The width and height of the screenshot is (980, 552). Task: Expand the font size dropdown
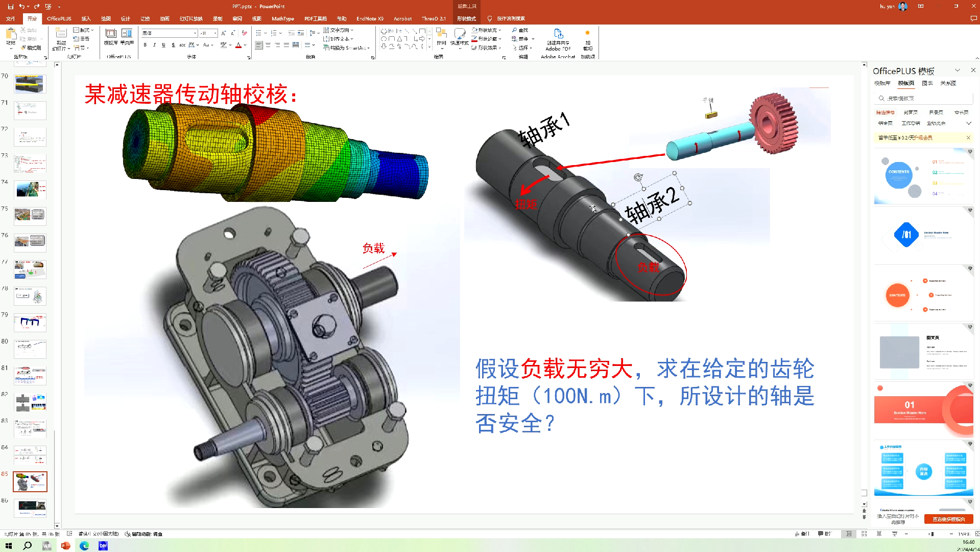tap(214, 33)
